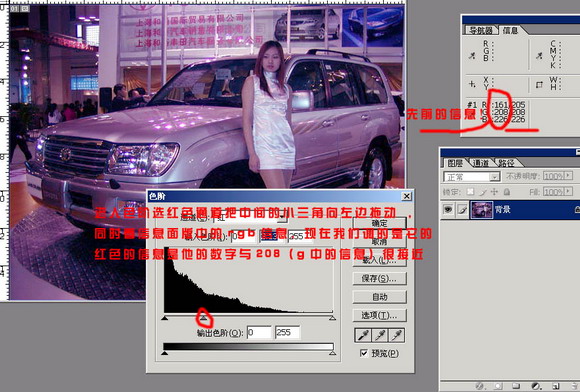Click the 确定 OK button
Screen dimensions: 580x392
click(380, 223)
